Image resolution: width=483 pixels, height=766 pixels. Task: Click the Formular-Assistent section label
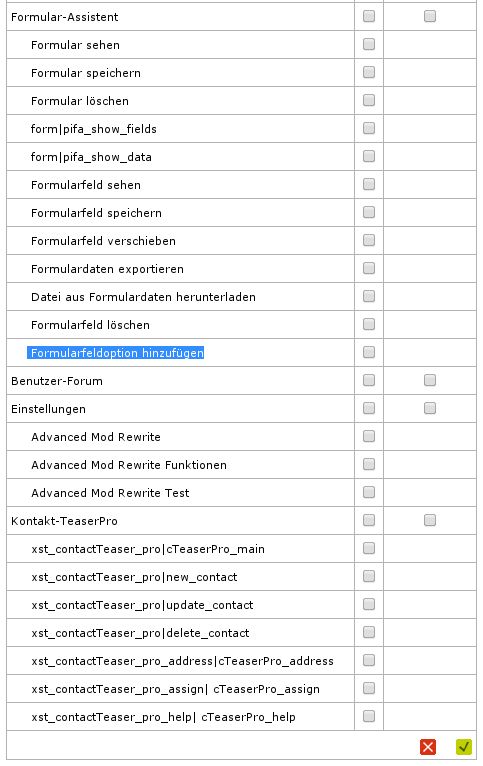coord(64,17)
